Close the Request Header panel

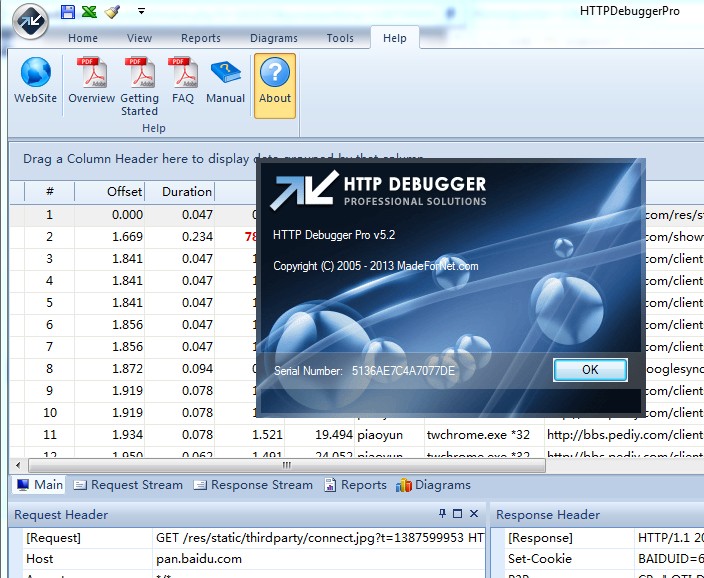pyautogui.click(x=474, y=513)
